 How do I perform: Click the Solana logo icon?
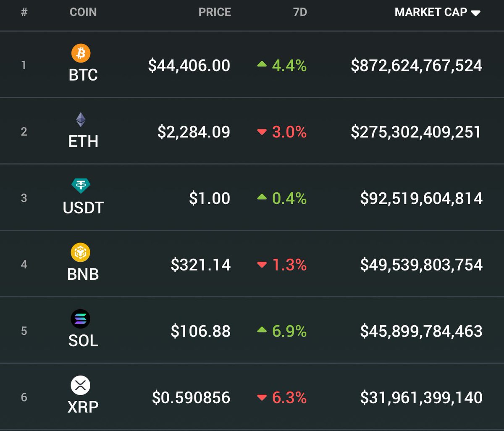80,319
